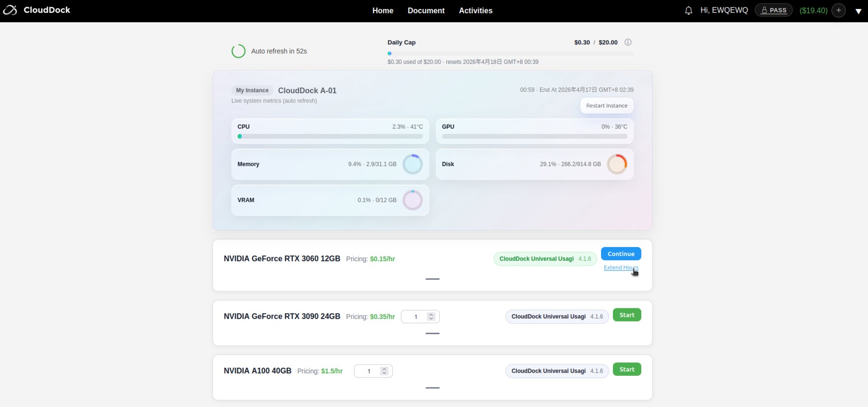Click the Restart Instance button
This screenshot has width=868, height=407.
click(x=606, y=106)
